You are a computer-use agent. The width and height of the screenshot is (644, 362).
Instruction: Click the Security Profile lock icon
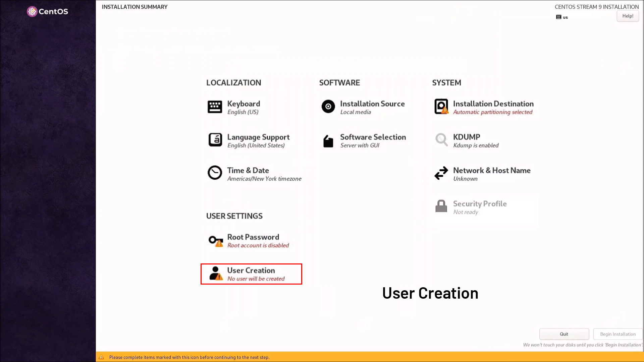point(441,206)
